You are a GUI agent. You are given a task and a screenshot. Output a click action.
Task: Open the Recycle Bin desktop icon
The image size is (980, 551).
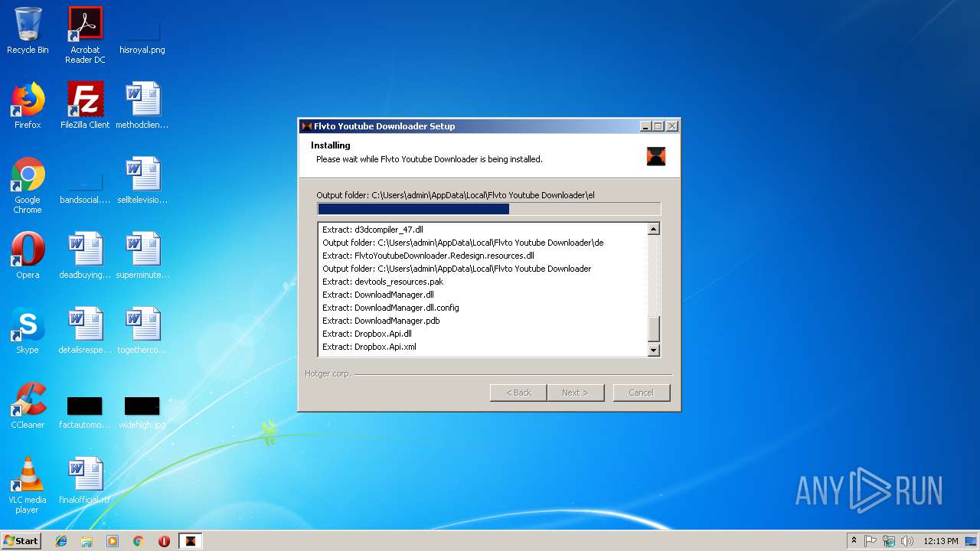[28, 31]
